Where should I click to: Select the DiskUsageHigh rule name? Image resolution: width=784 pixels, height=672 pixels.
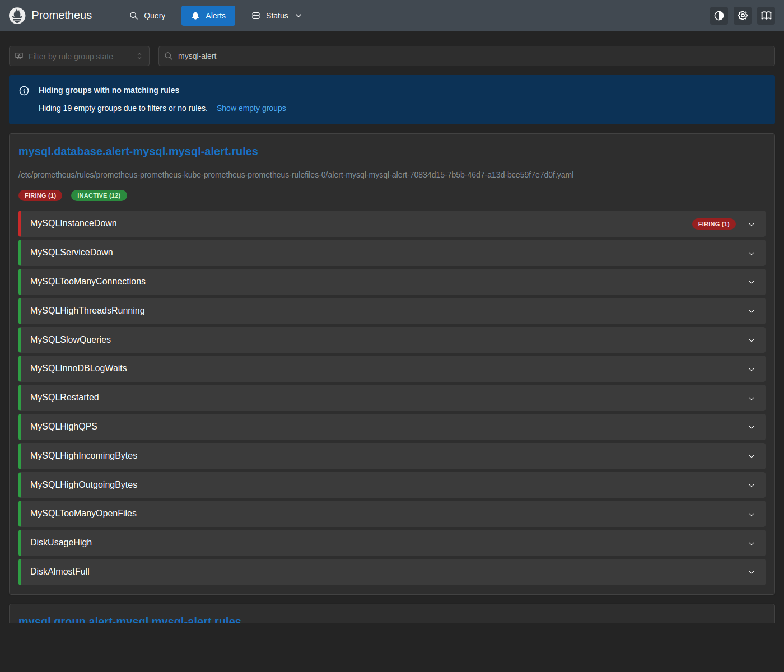coord(61,543)
